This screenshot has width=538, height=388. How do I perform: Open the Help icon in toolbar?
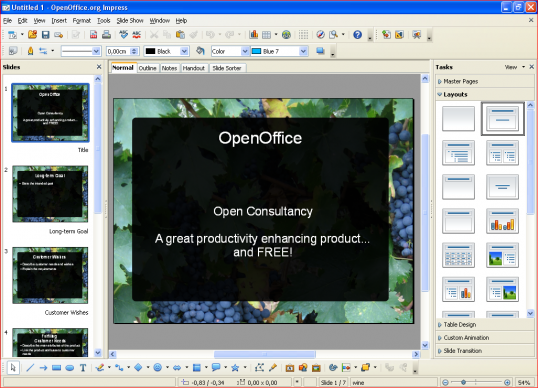pyautogui.click(x=358, y=35)
